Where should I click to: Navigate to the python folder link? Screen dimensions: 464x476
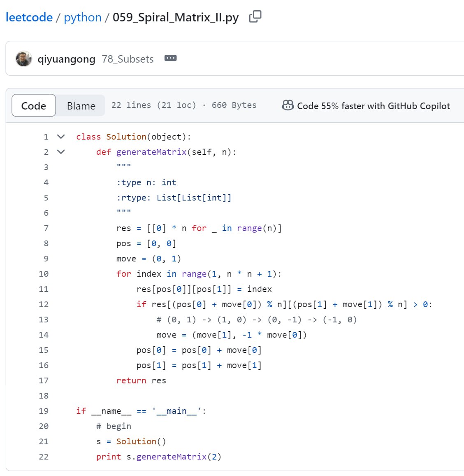pyautogui.click(x=83, y=17)
